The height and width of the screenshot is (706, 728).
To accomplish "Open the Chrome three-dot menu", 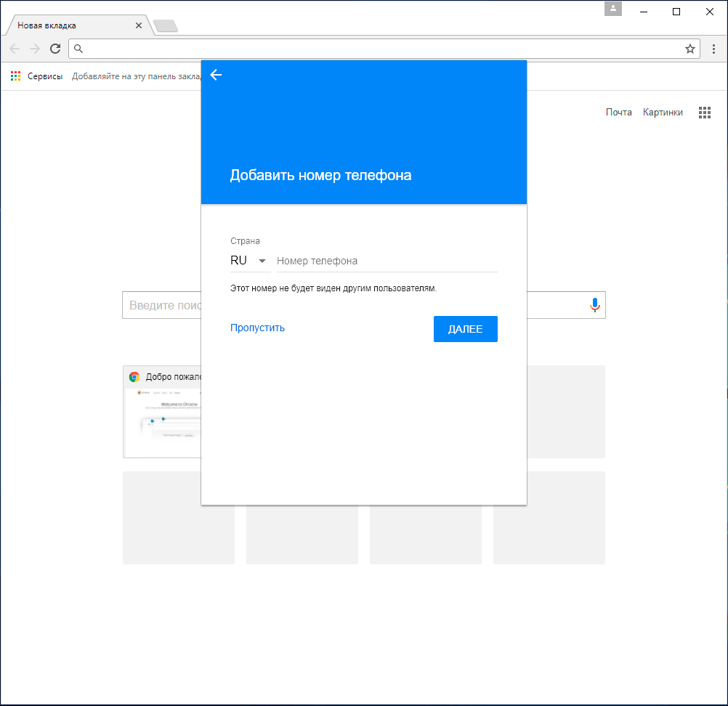I will [x=713, y=49].
